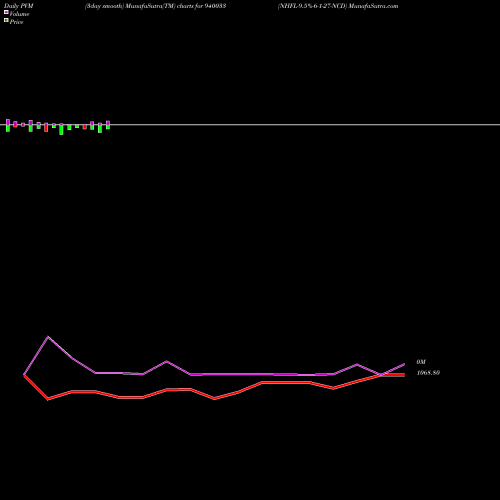The image size is (500, 500).
Task: Click the MunafaSutra charts for 940933 heading
Action: coord(155,6)
